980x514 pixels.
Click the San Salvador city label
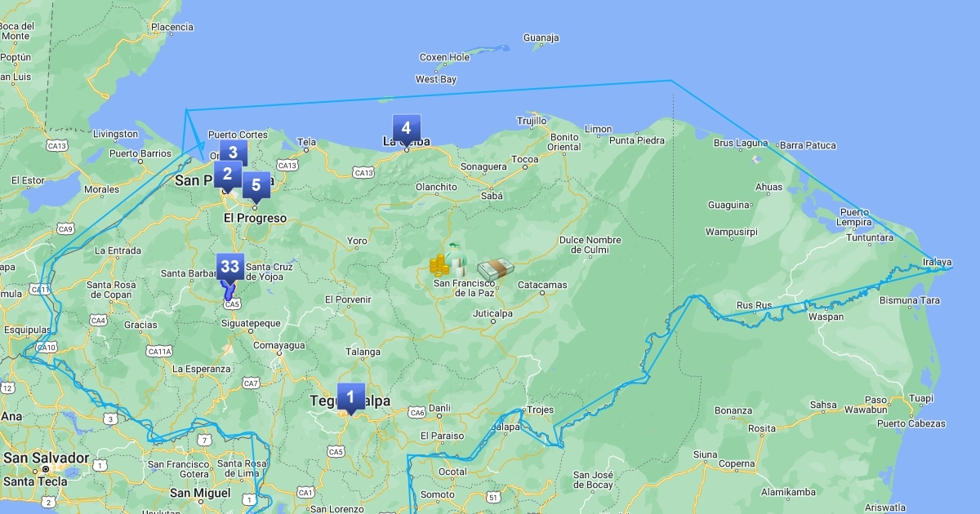coord(46,458)
